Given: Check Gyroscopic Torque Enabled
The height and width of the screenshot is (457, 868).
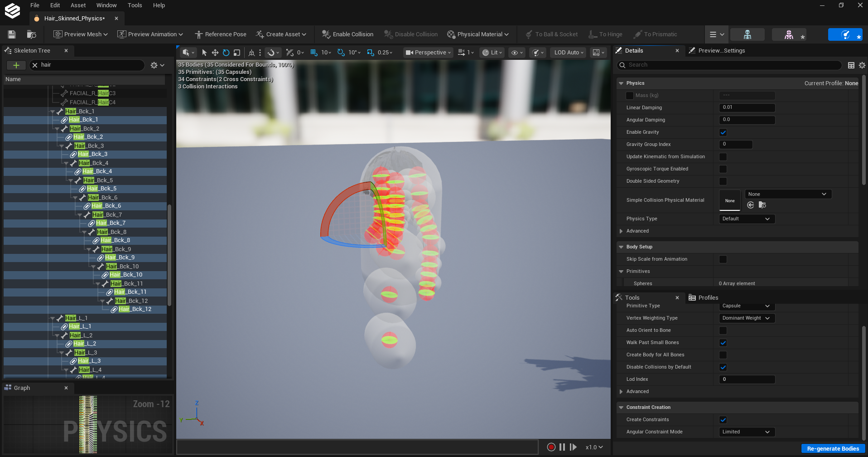Looking at the screenshot, I should pyautogui.click(x=723, y=169).
